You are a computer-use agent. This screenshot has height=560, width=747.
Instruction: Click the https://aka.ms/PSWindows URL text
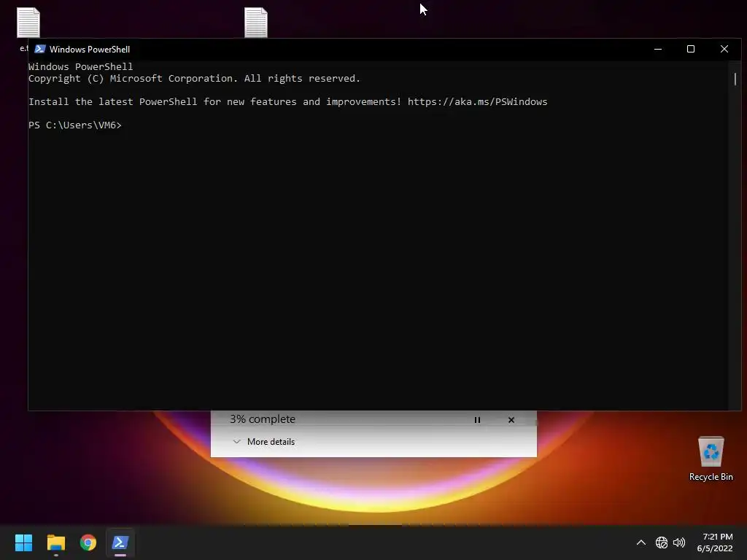477,102
